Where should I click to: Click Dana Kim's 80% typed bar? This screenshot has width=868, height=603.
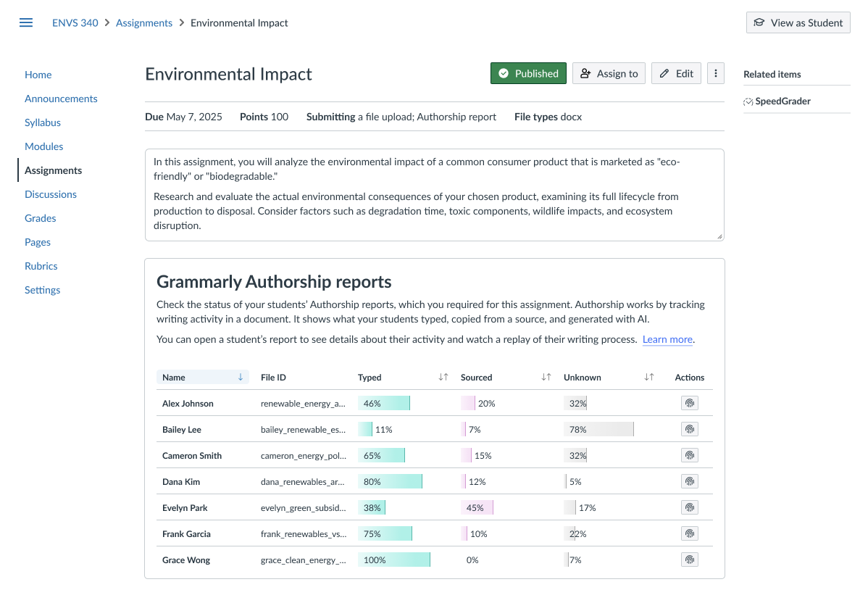tap(391, 481)
